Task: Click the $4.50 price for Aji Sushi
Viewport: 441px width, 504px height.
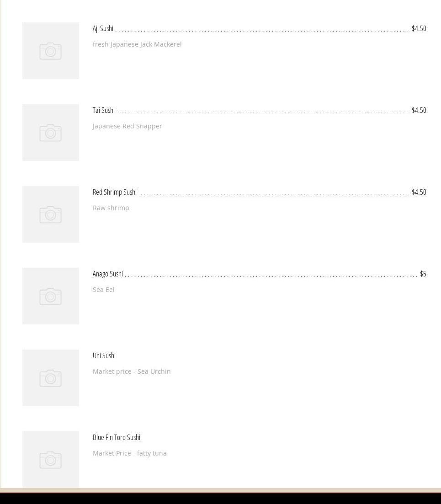Action: pos(419,28)
